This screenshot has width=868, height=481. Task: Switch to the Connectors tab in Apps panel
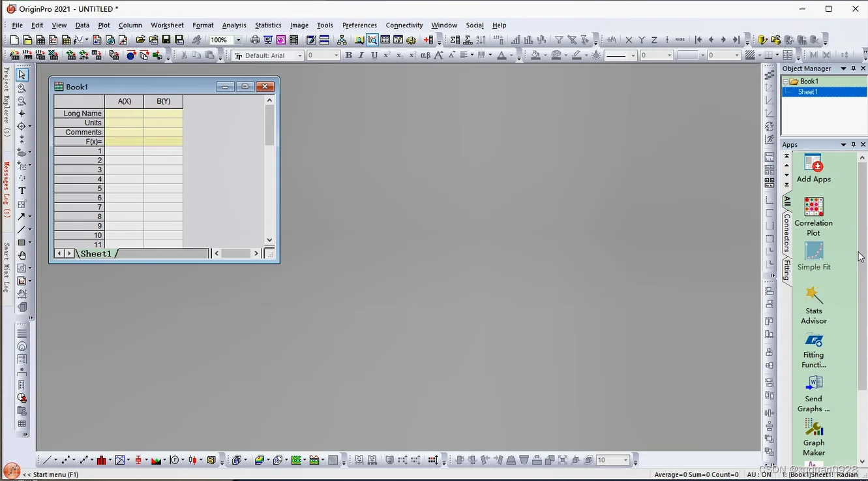(x=787, y=233)
